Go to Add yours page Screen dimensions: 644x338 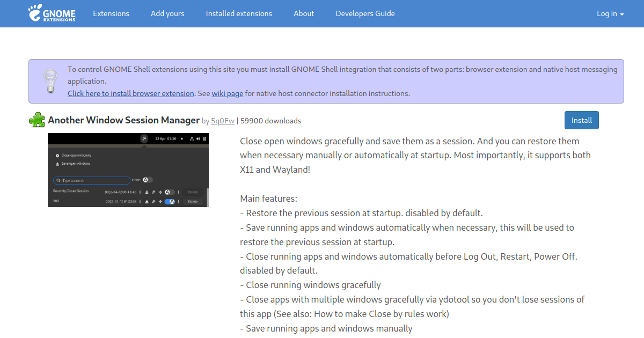167,13
